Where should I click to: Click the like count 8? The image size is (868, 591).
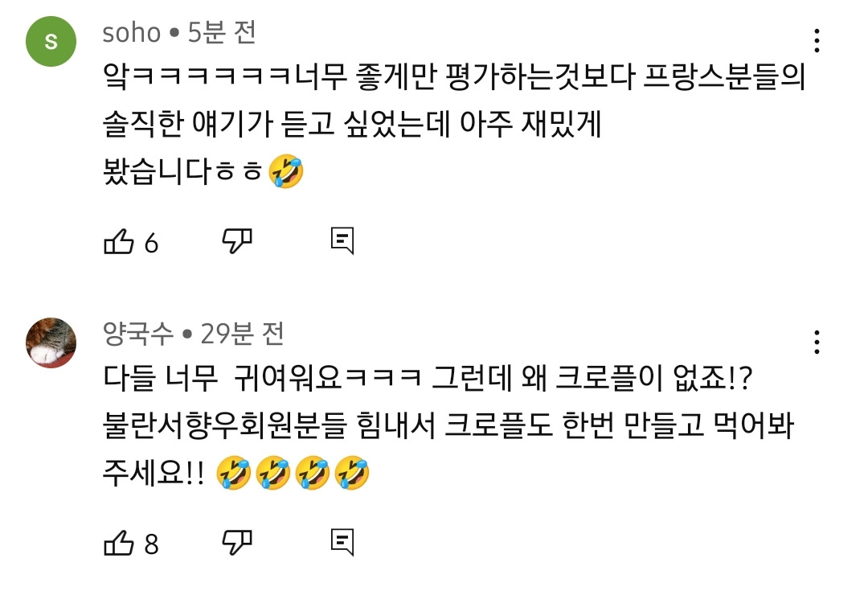click(151, 544)
